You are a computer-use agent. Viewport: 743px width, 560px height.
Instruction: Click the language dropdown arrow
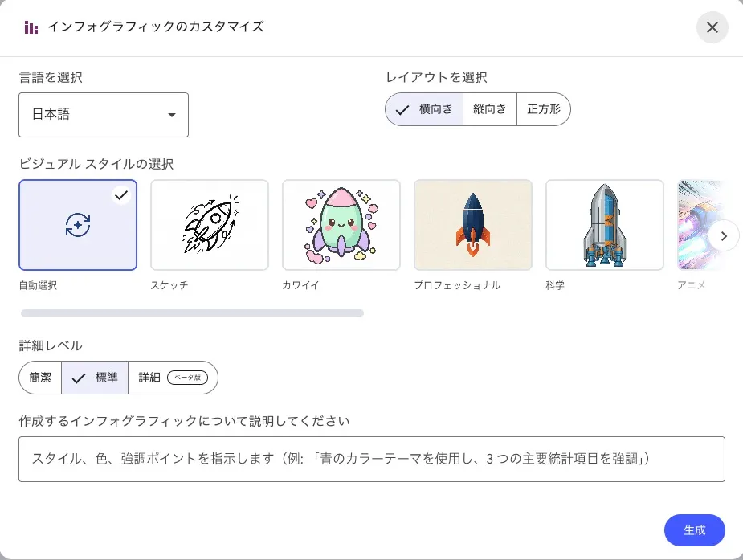(171, 115)
